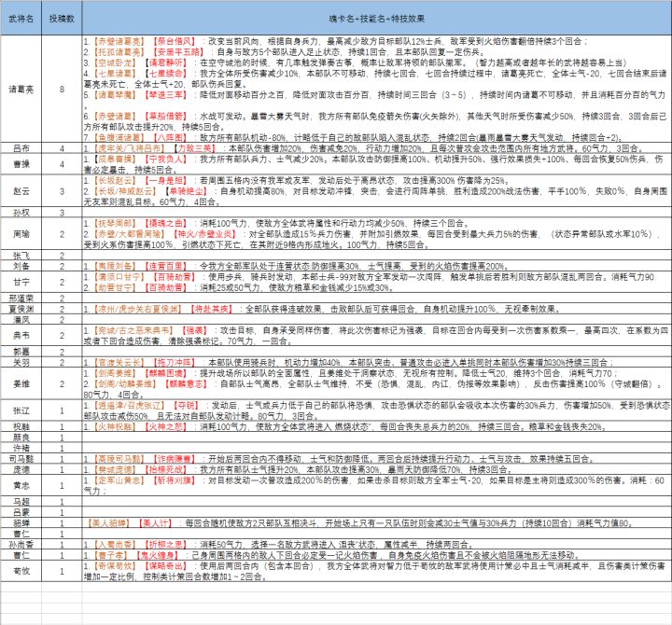Select the name cell 孙权
This screenshot has height=625, width=672.
tap(21, 213)
